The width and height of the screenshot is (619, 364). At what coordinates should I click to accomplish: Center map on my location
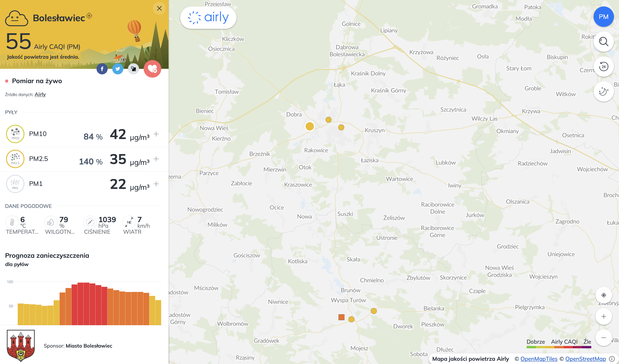point(604,295)
